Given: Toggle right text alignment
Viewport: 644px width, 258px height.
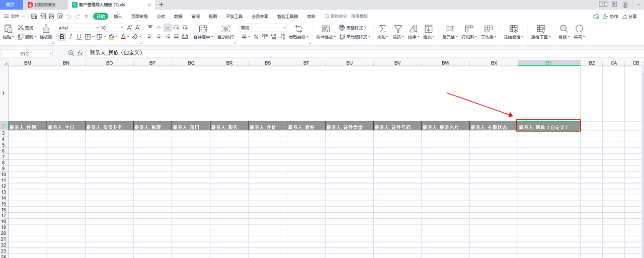Looking at the screenshot, I should (x=167, y=37).
